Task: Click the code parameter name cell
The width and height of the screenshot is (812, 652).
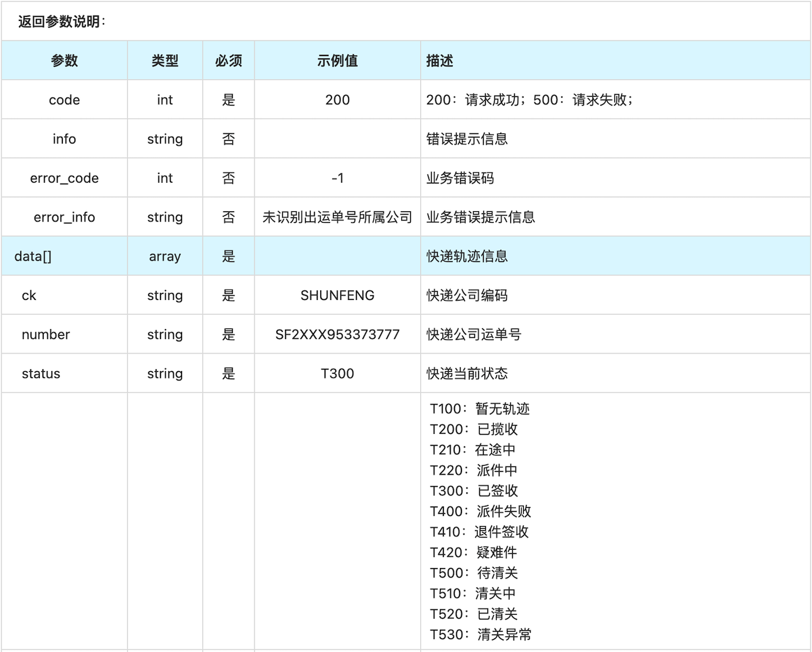Action: tap(64, 100)
